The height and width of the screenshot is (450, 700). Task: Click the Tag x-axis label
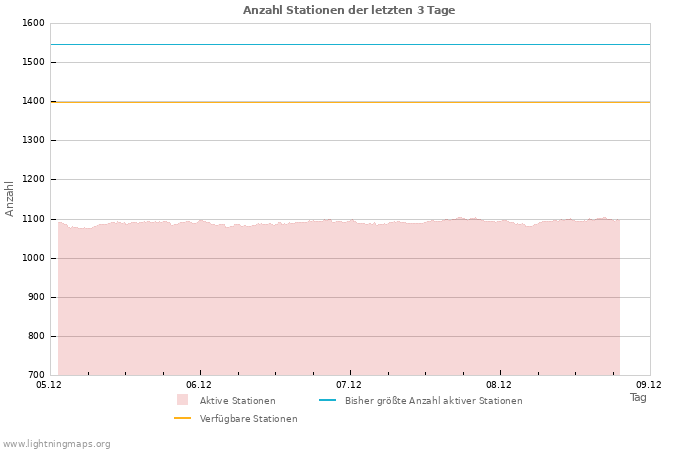point(638,397)
